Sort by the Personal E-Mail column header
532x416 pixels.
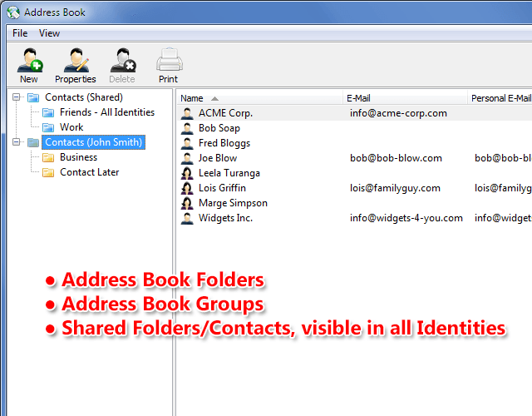500,98
